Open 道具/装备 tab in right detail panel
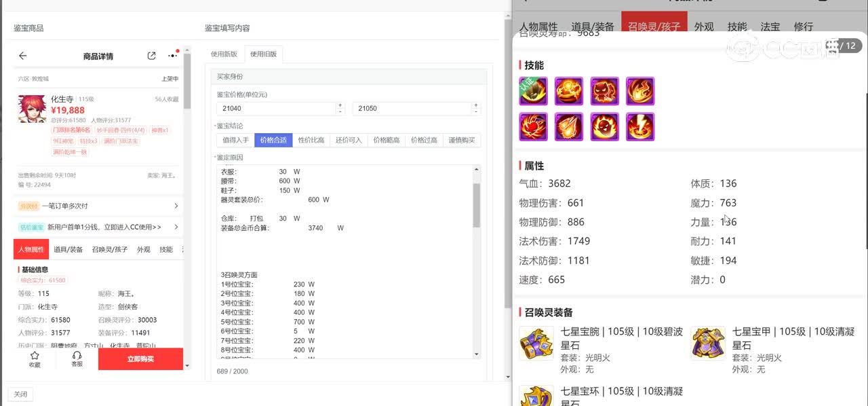Image resolution: width=868 pixels, height=406 pixels. (593, 27)
